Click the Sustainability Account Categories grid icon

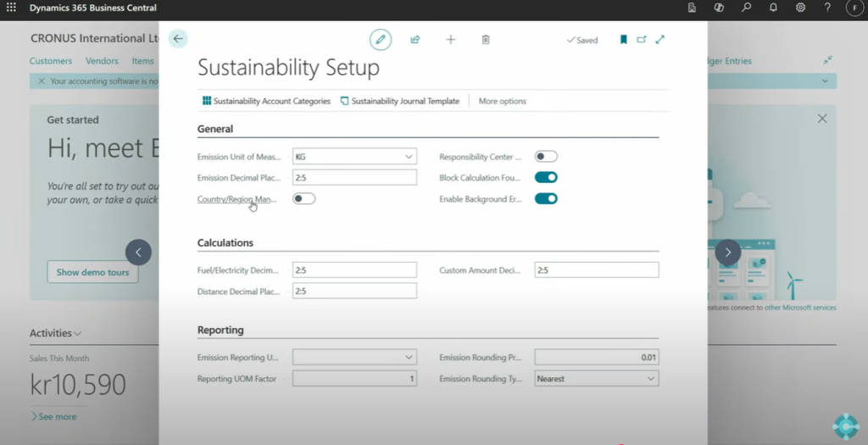click(x=207, y=101)
